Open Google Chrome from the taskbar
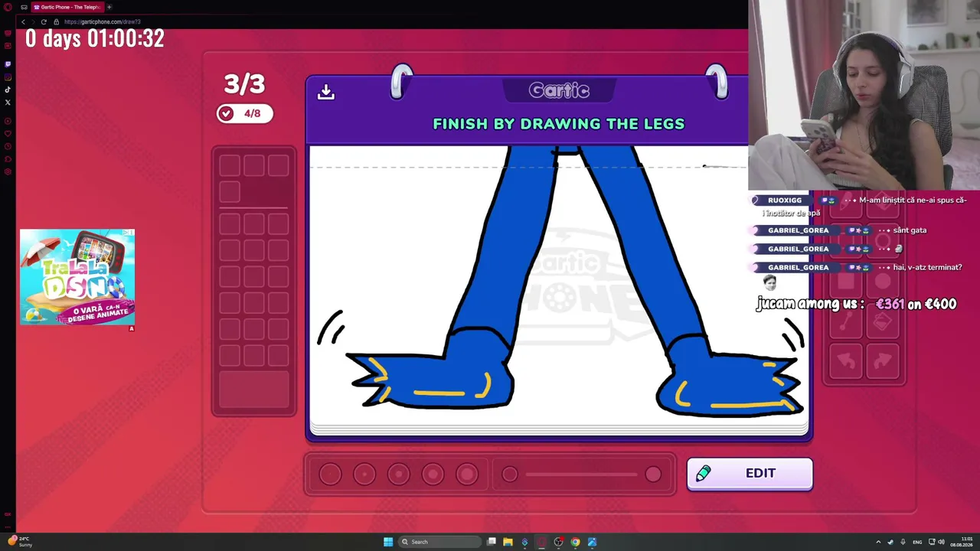The width and height of the screenshot is (980, 551). tap(575, 542)
